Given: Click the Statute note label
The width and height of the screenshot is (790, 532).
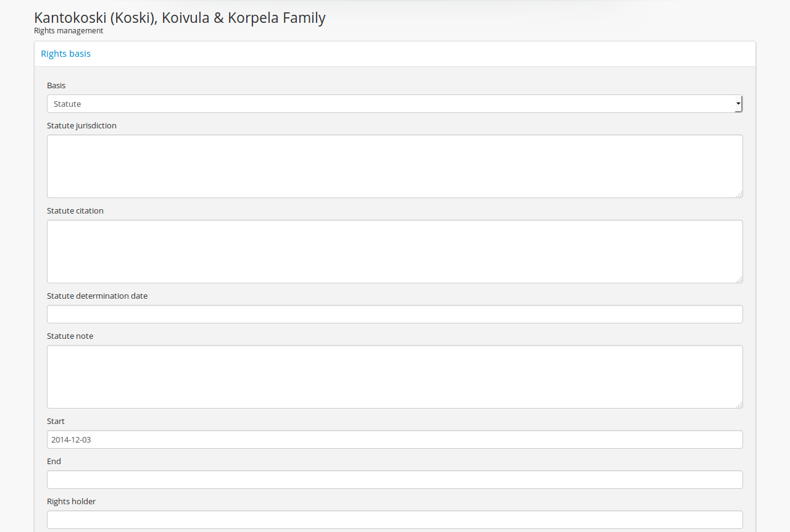Looking at the screenshot, I should click(70, 336).
